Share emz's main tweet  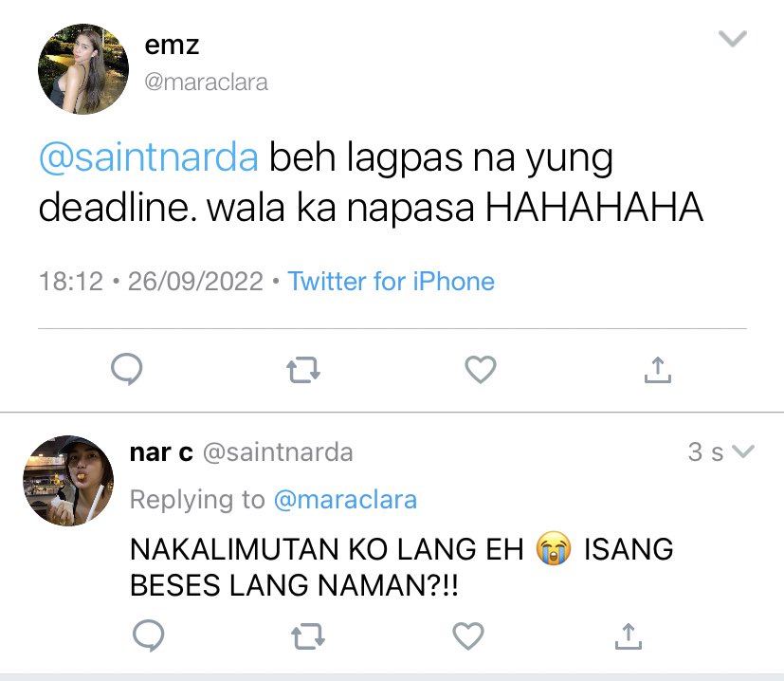(658, 370)
